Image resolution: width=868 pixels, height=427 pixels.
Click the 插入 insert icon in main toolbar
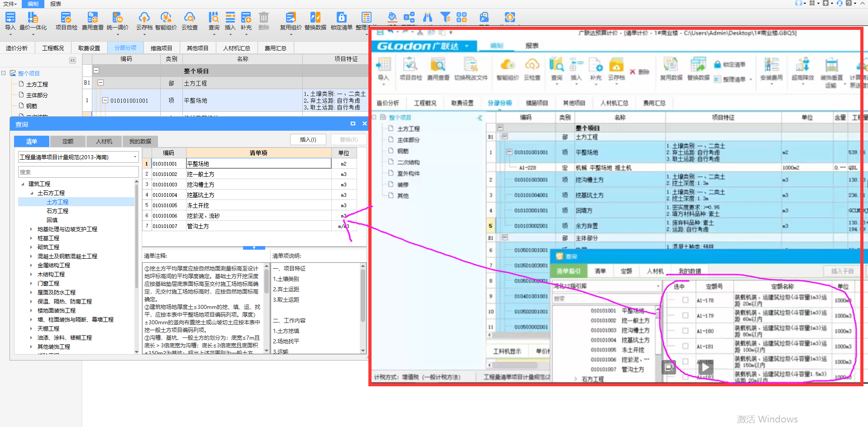(230, 18)
